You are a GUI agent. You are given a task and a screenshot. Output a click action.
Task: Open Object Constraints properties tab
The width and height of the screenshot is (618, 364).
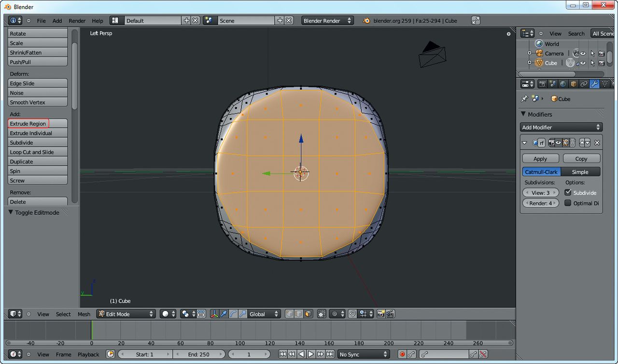(584, 84)
